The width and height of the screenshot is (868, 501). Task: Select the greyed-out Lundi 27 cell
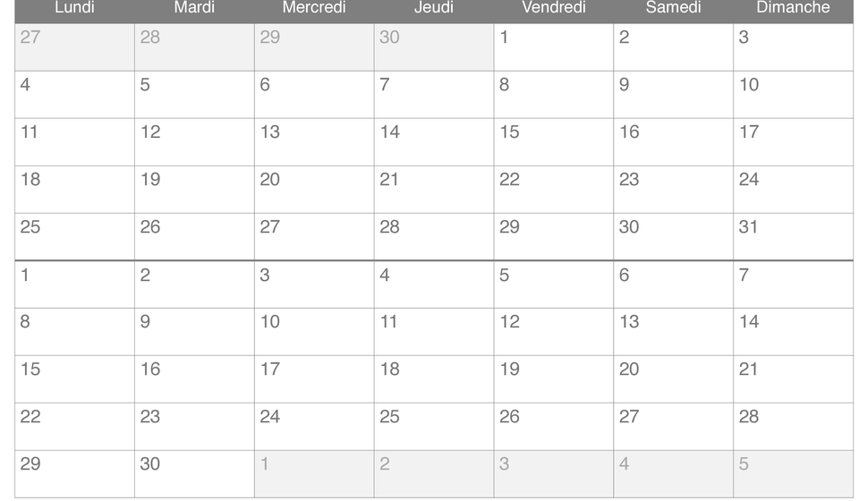[75, 47]
